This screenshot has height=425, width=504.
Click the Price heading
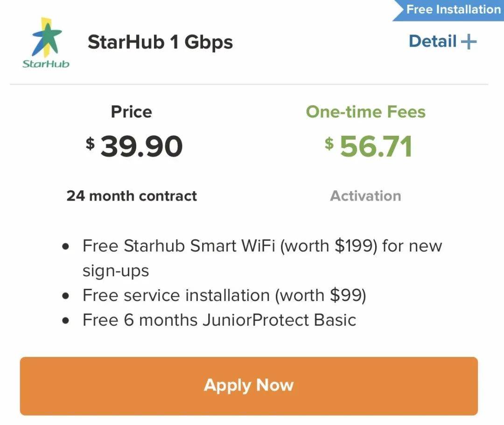pyautogui.click(x=131, y=112)
